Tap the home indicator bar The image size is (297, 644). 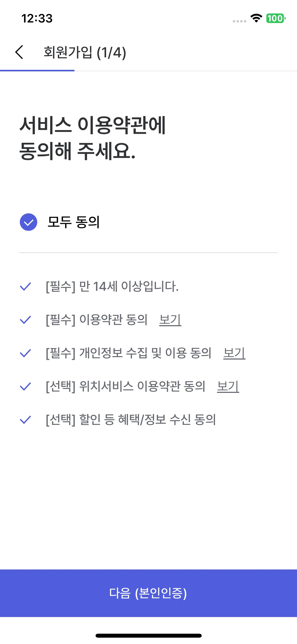pyautogui.click(x=148, y=636)
